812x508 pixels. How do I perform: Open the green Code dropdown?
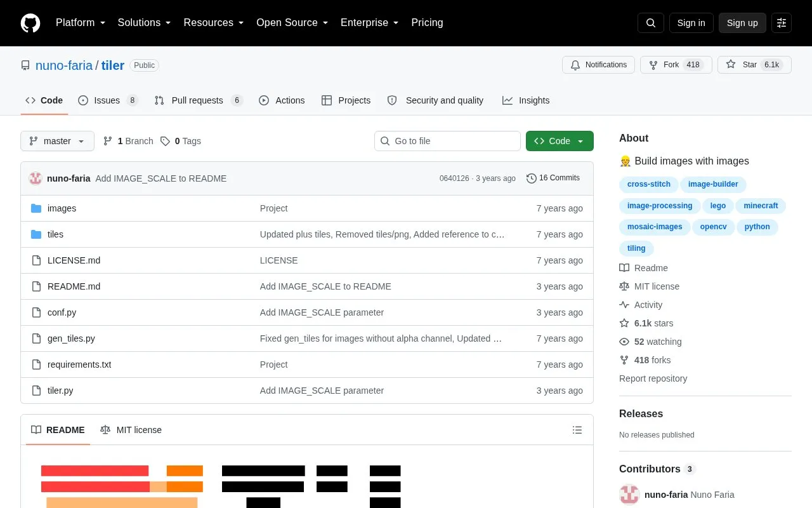pyautogui.click(x=560, y=141)
